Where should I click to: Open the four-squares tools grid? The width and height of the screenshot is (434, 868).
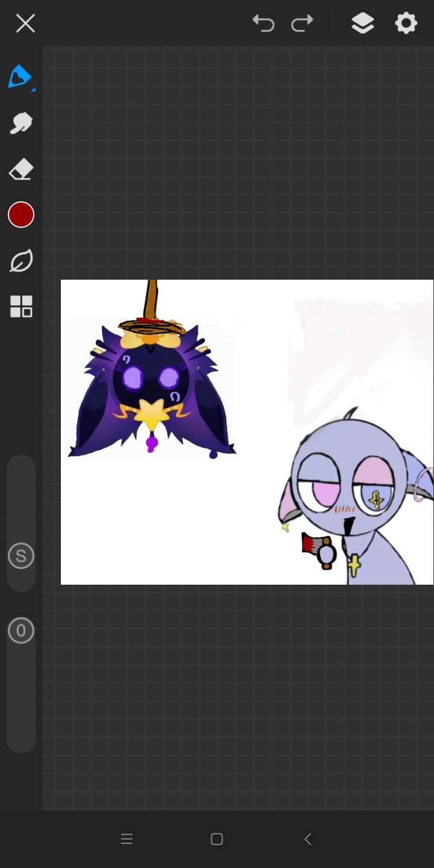[21, 306]
